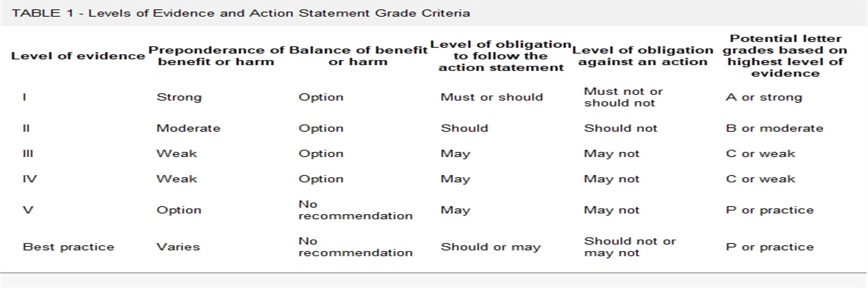Select the 'Balance of benefit or harm' header
The width and height of the screenshot is (868, 288).
358,56
